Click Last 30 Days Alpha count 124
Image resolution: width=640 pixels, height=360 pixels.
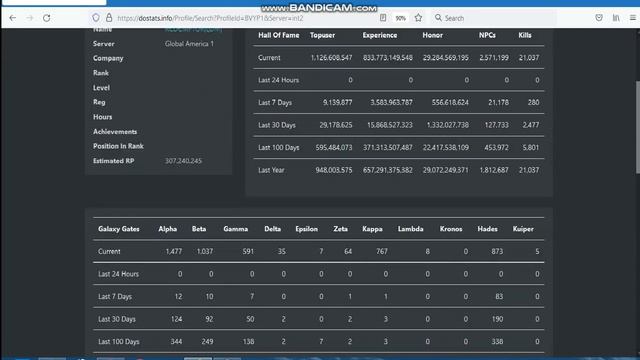click(176, 319)
